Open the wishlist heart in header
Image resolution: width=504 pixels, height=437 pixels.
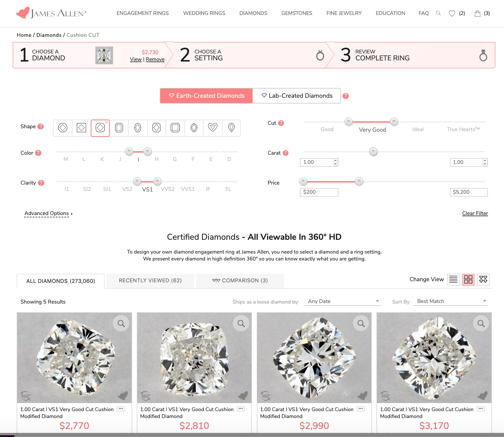(x=452, y=14)
